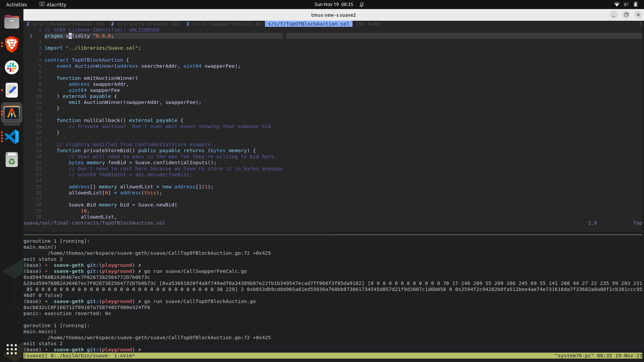Click the last "panic: execution reverted: 0x" message

(67, 313)
